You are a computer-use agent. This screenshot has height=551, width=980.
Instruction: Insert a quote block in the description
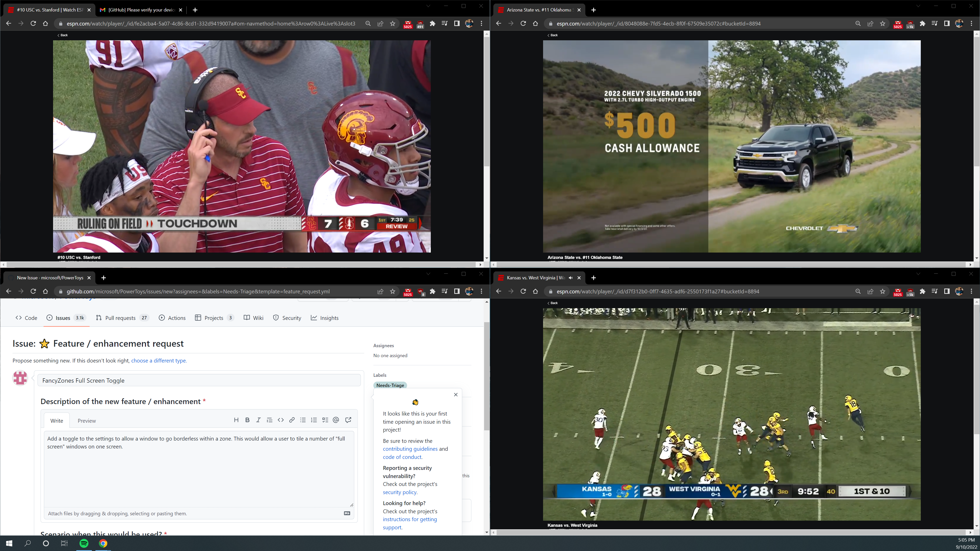[269, 420]
